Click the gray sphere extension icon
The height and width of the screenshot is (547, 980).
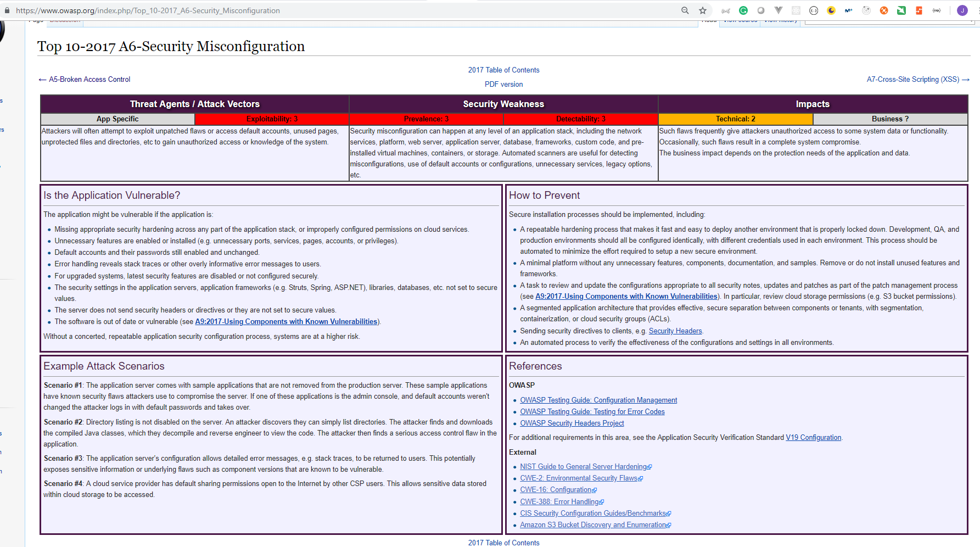click(761, 10)
